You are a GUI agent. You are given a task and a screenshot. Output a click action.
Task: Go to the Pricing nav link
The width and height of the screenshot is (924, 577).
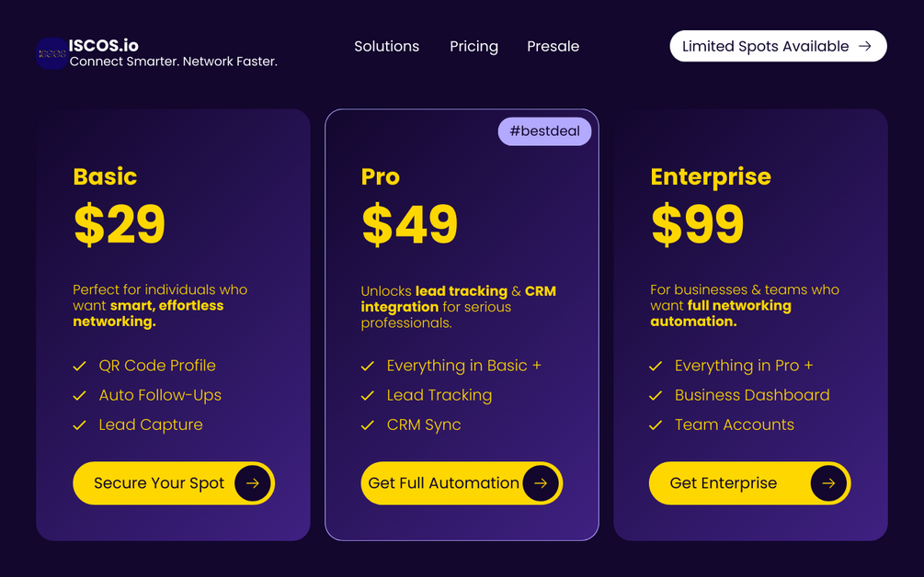tap(473, 46)
